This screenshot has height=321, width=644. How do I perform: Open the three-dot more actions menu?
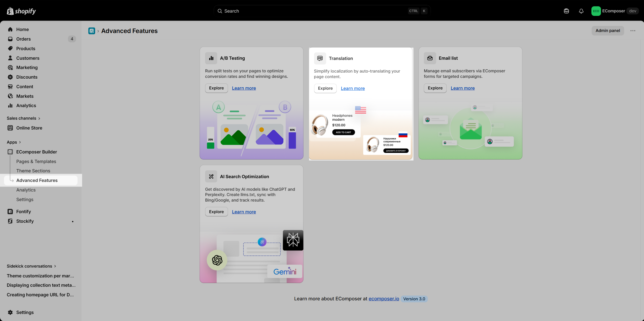tap(633, 31)
